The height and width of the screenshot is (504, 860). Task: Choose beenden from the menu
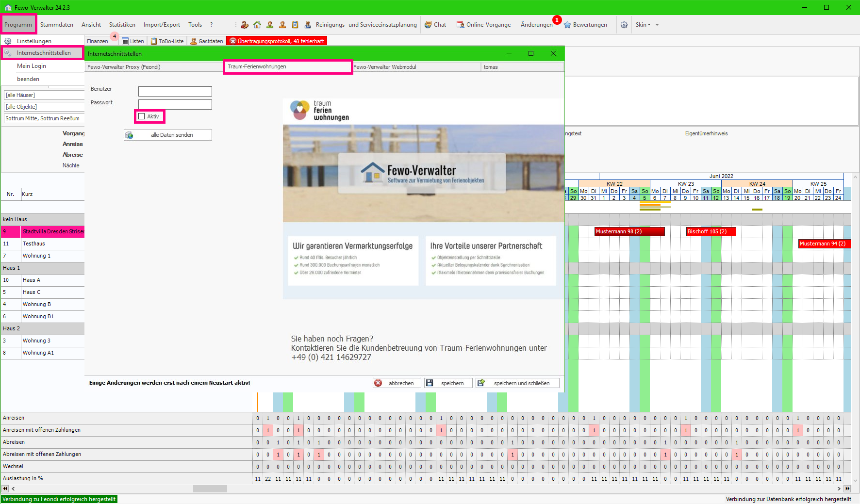click(43, 79)
